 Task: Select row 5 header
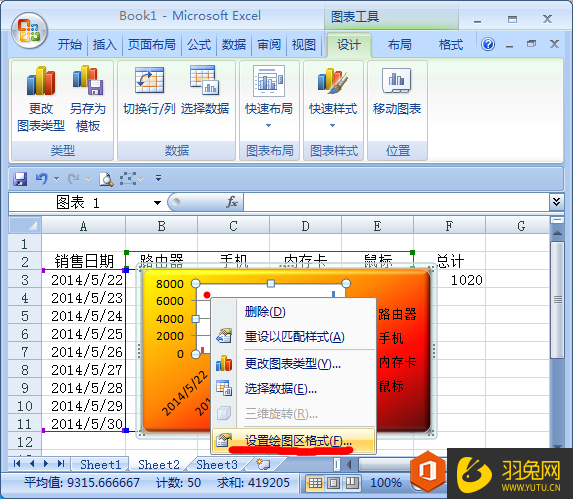pos(24,316)
